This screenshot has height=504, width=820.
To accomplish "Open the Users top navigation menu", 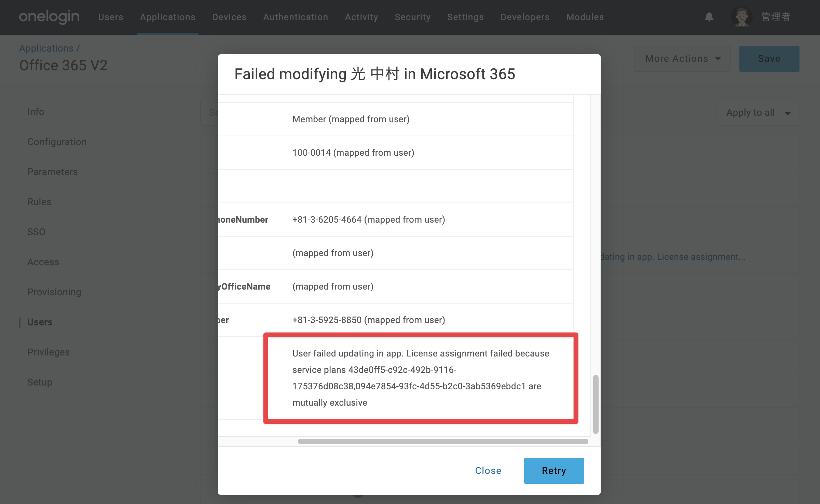I will [111, 17].
